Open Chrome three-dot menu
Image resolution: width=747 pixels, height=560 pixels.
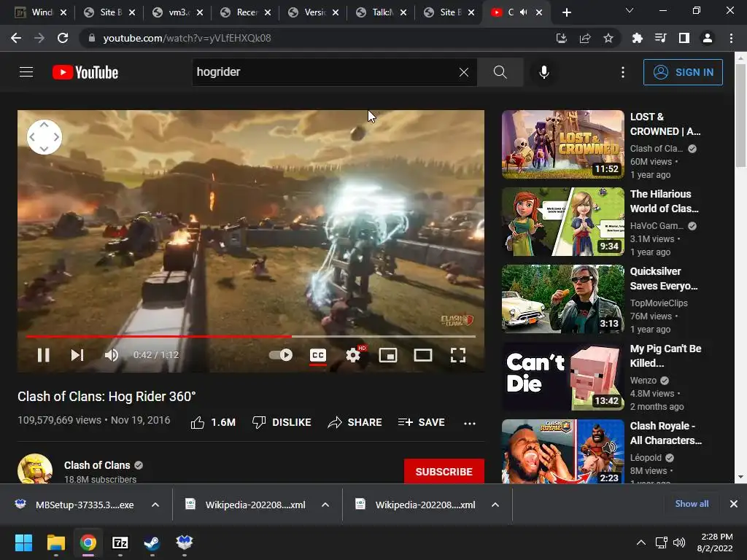pos(731,38)
